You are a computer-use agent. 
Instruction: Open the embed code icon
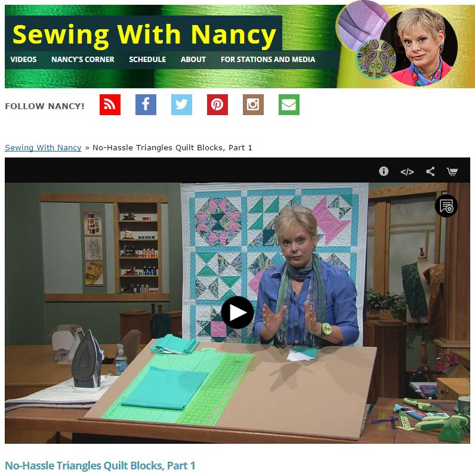(407, 172)
